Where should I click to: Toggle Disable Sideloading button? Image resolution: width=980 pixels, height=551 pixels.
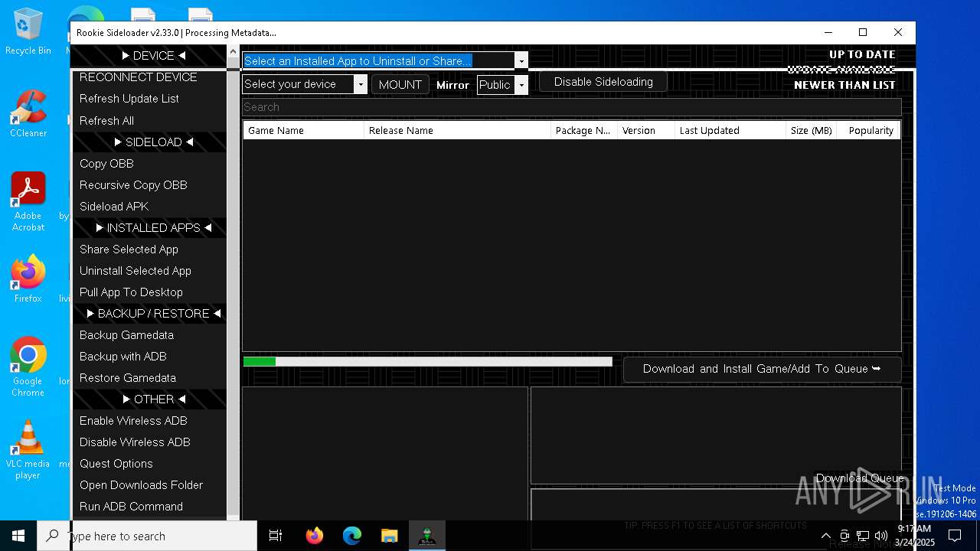click(603, 82)
